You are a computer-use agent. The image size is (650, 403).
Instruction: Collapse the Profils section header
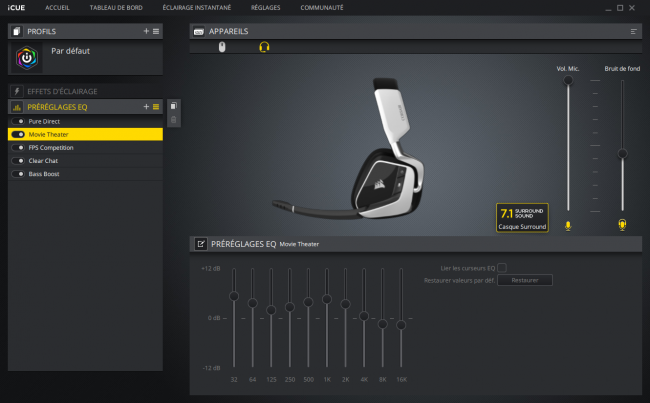85,31
